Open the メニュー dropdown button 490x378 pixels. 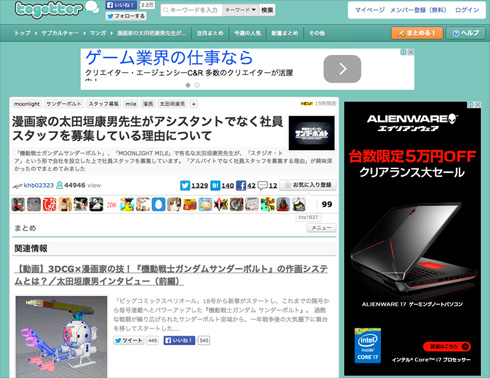pos(321,228)
